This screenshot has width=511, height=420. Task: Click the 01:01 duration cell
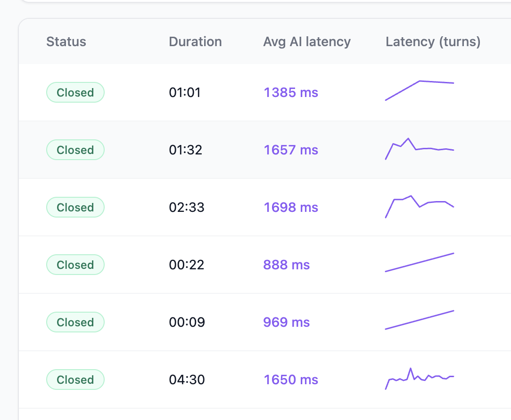pyautogui.click(x=185, y=92)
